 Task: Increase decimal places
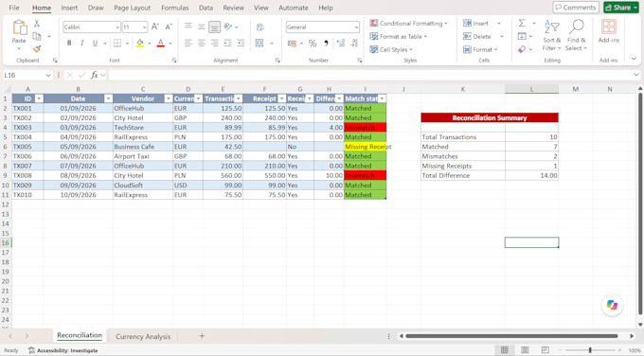[x=341, y=44]
